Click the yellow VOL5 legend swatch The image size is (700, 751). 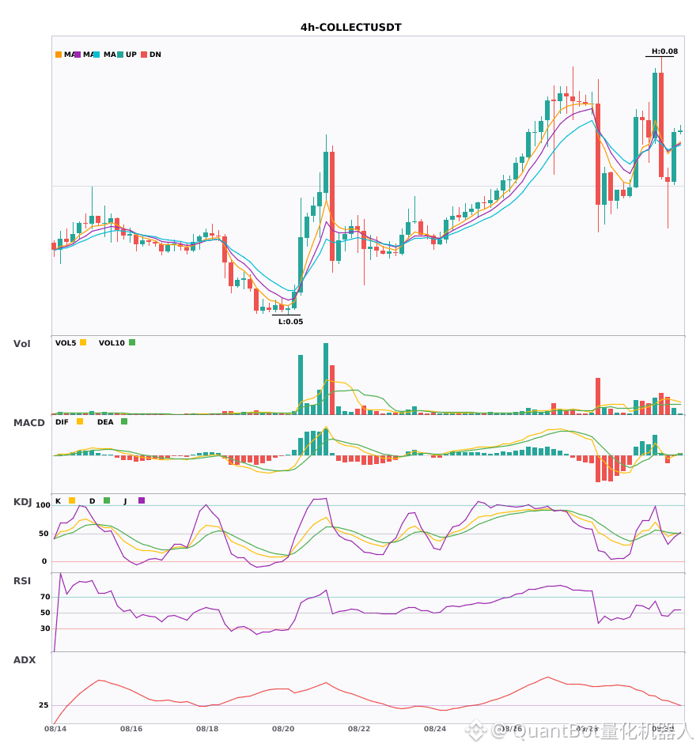coord(83,342)
